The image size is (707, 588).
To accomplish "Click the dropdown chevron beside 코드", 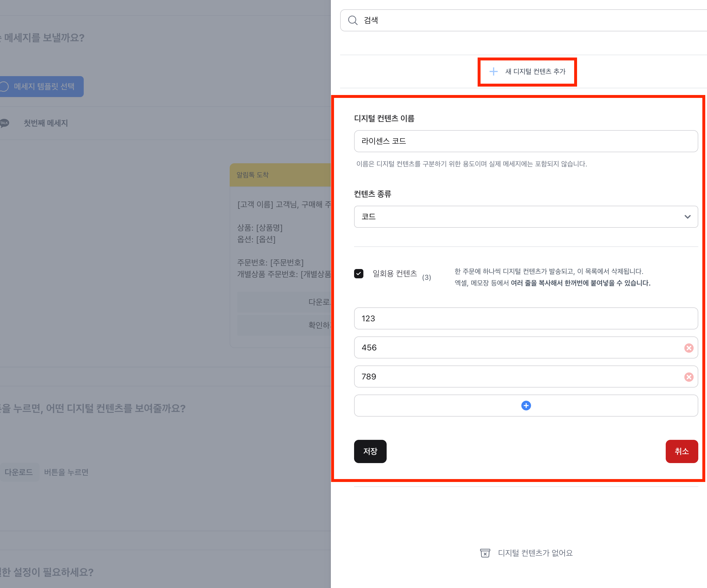I will pyautogui.click(x=687, y=217).
